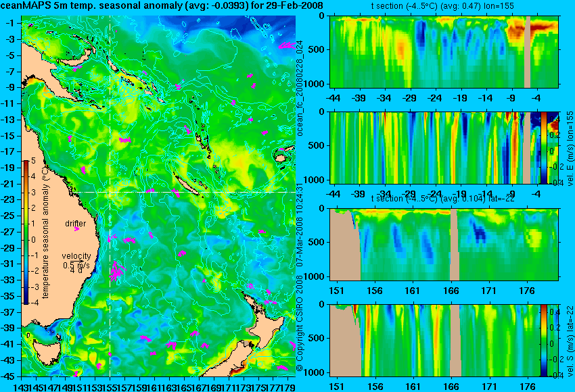Click the lon=155 temperature section plot
Viewport: 575px width, 392px height.
444,51
